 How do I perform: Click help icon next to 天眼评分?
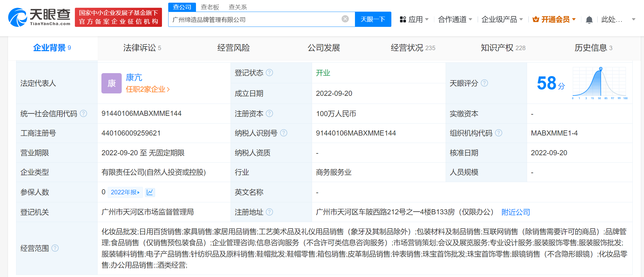484,83
